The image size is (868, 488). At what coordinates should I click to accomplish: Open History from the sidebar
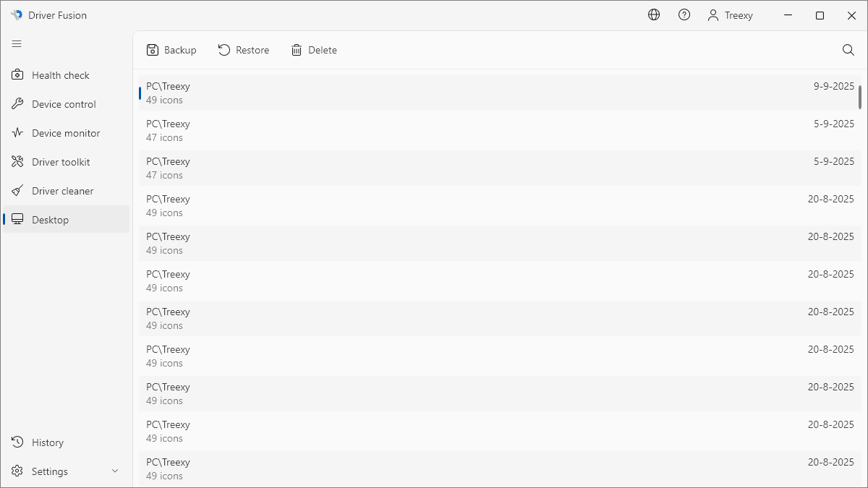48,442
